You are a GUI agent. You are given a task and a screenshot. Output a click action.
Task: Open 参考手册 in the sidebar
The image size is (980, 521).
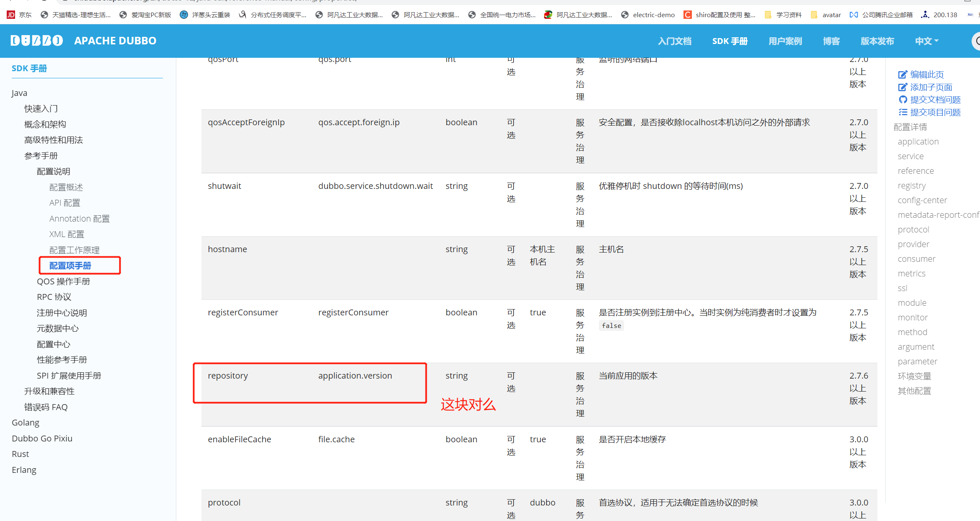41,156
